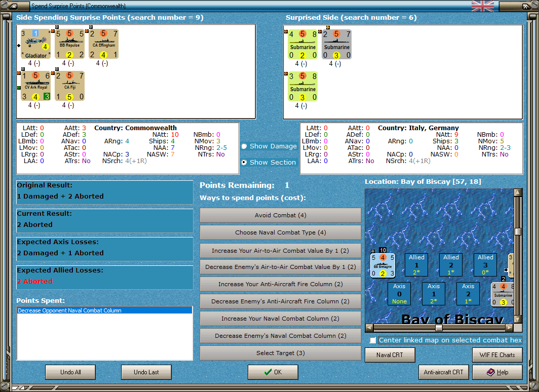Toggle Center linked map on combat hex
This screenshot has height=392, width=539.
pyautogui.click(x=373, y=340)
